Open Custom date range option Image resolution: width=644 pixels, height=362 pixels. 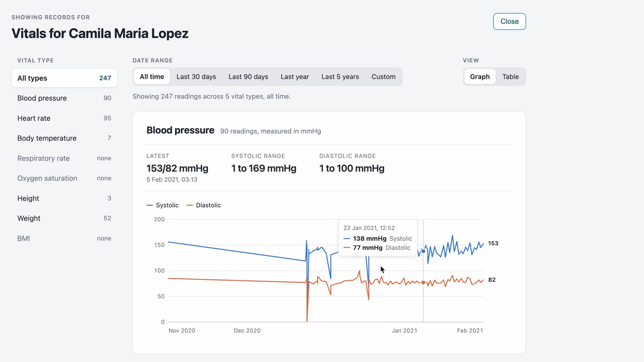pyautogui.click(x=384, y=77)
